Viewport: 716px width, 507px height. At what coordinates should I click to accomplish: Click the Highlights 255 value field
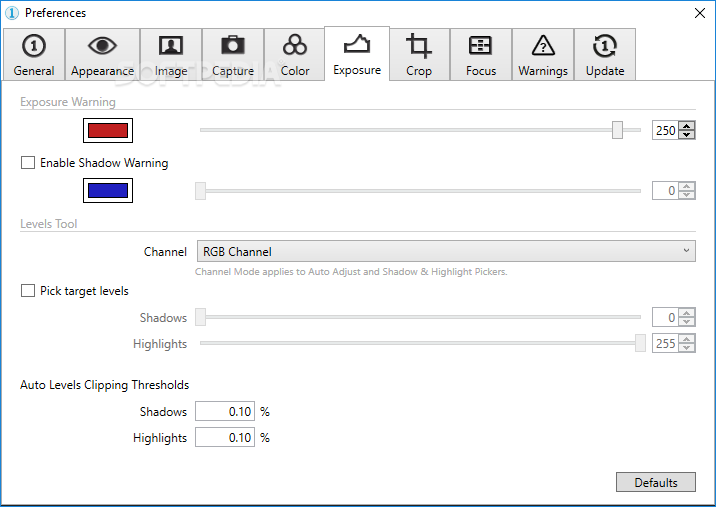[x=665, y=343]
